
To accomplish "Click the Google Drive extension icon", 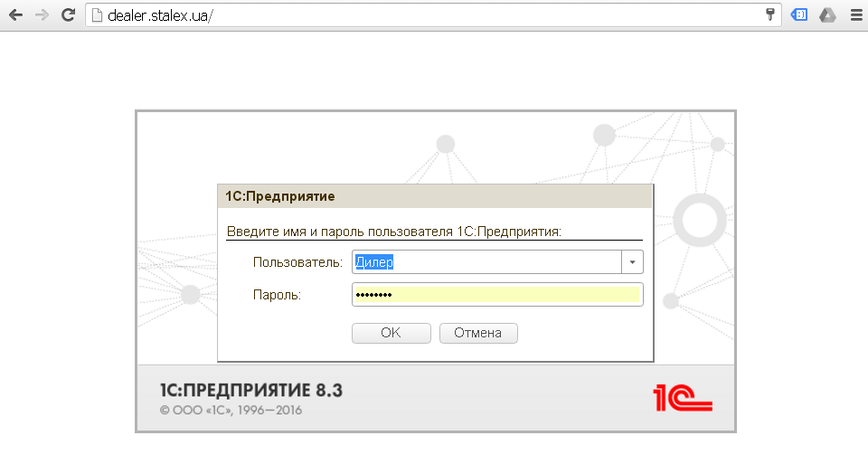I will pos(826,14).
